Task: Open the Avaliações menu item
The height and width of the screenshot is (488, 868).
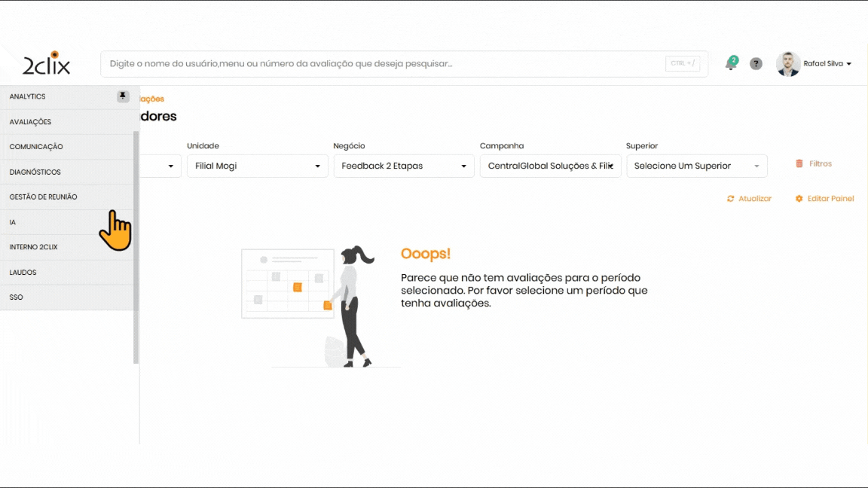Action: click(31, 122)
